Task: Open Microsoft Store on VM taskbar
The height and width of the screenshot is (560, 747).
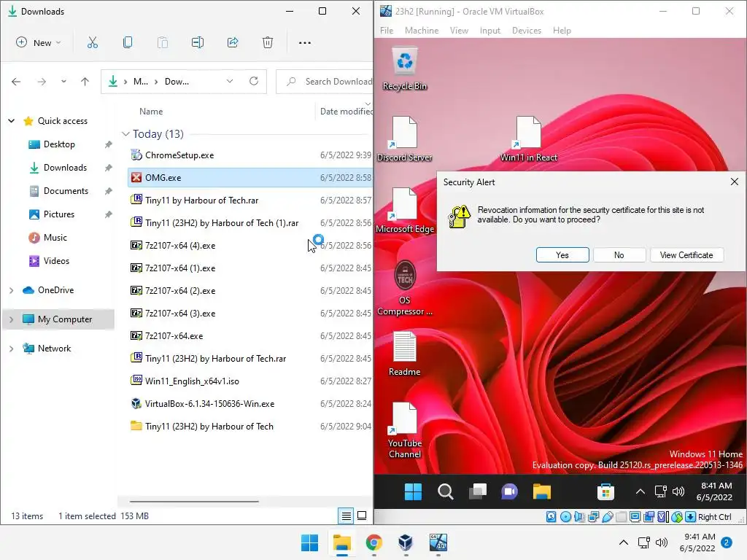Action: pos(605,491)
